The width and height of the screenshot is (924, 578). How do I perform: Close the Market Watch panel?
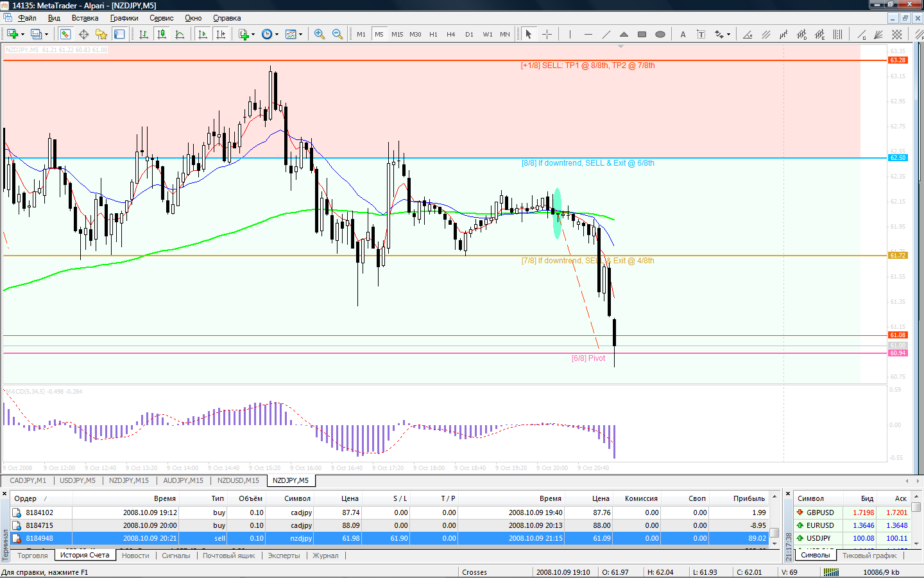point(788,494)
